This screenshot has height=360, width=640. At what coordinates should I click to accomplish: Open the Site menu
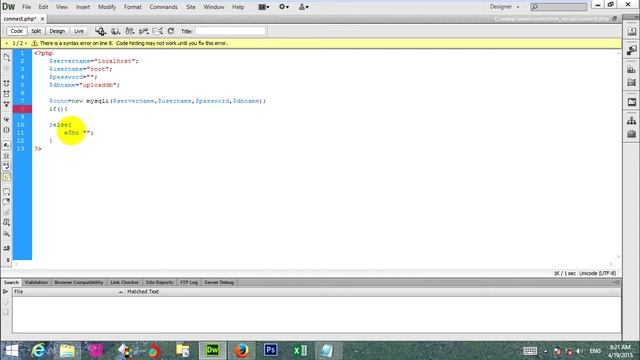pos(191,7)
